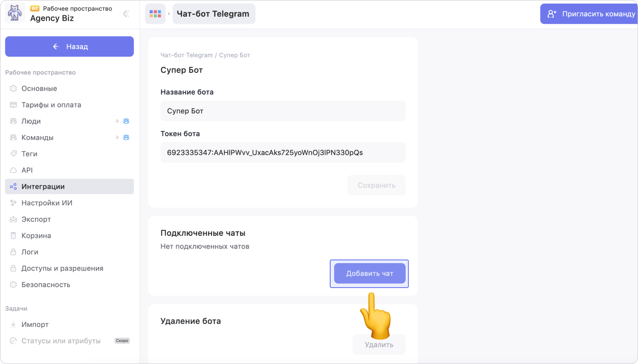638x364 pixels.
Task: Open Настройки ИИ sparkle icon item
Action: pos(13,203)
